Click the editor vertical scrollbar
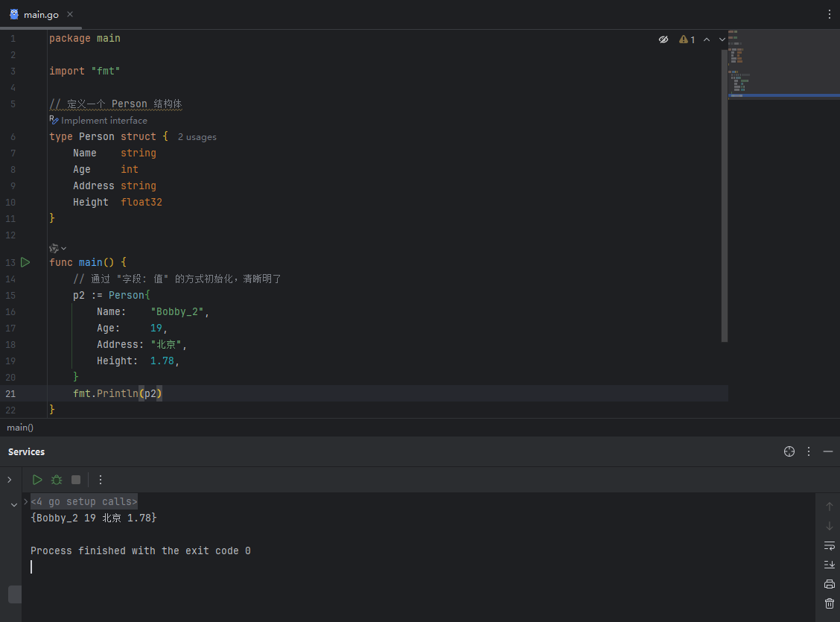The width and height of the screenshot is (840, 622). coord(725,196)
